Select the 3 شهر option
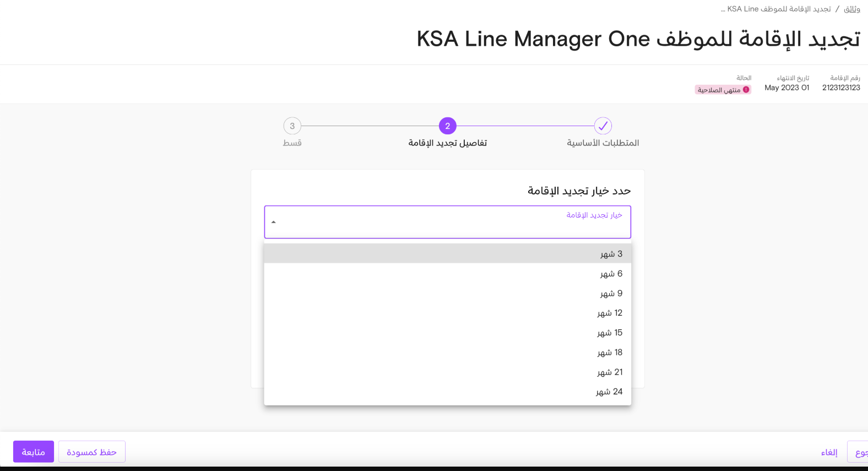 tap(448, 253)
